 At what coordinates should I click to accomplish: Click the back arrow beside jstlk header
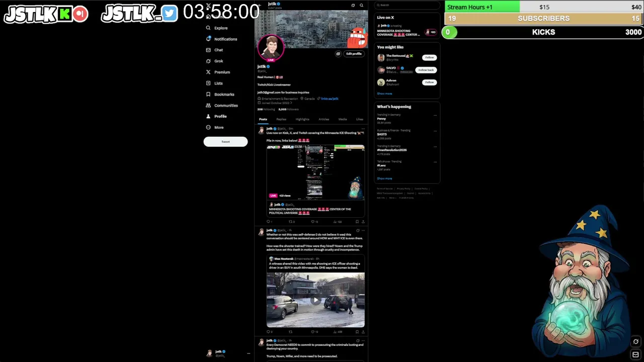point(260,5)
